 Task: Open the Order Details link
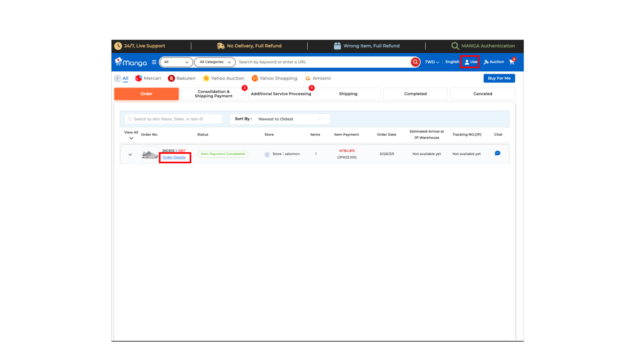pyautogui.click(x=174, y=158)
